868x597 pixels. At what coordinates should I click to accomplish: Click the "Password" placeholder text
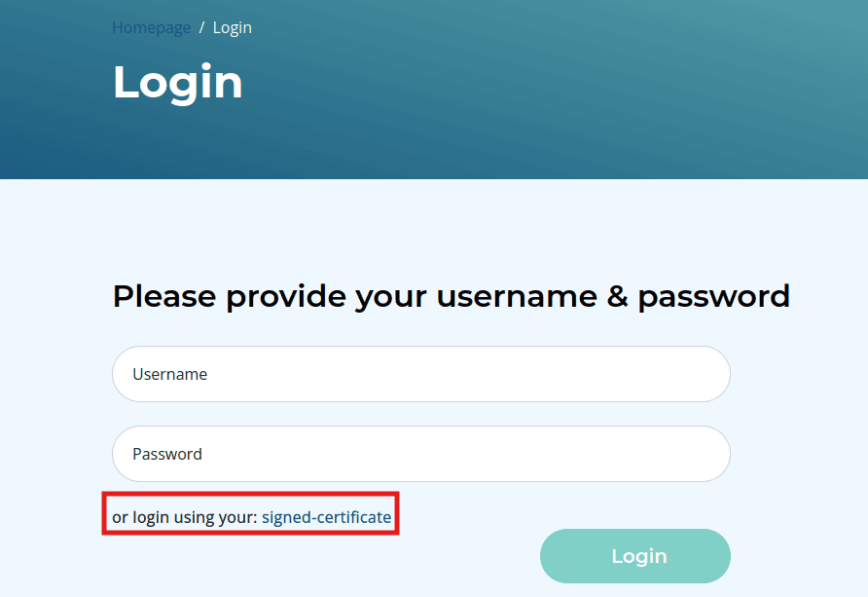167,454
